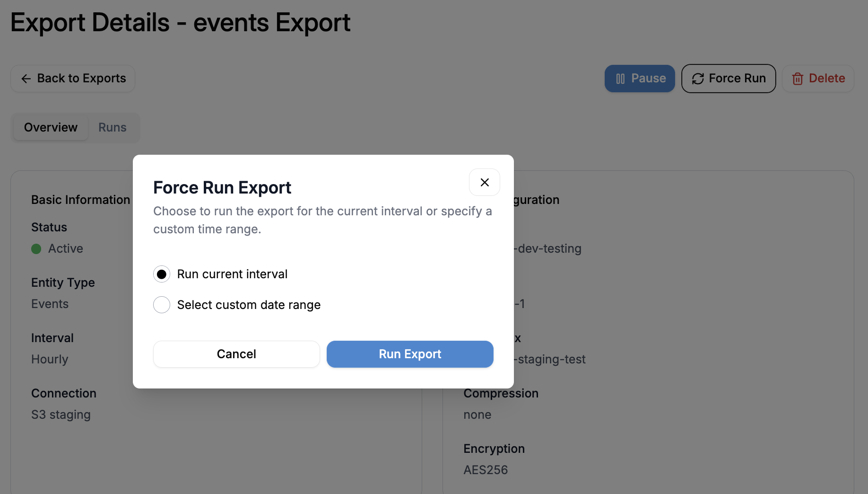Select the Run current interval option
868x494 pixels.
(161, 274)
